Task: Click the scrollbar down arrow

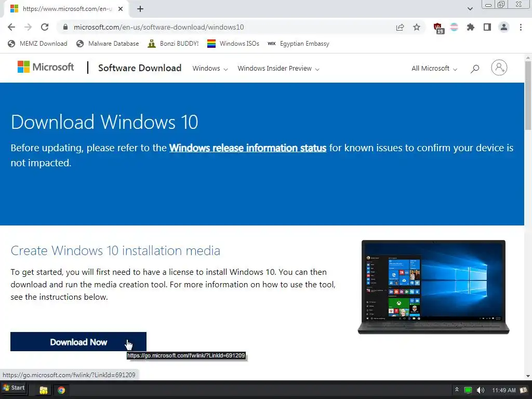Action: point(528,376)
